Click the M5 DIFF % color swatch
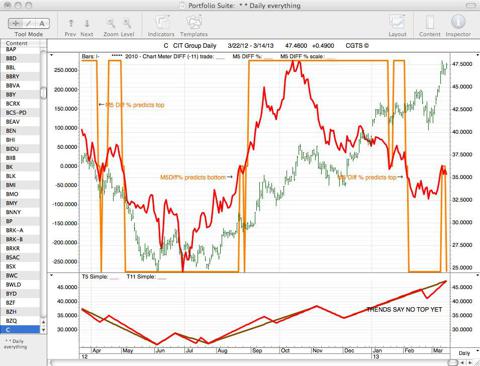This screenshot has height=366, width=480. [268, 57]
